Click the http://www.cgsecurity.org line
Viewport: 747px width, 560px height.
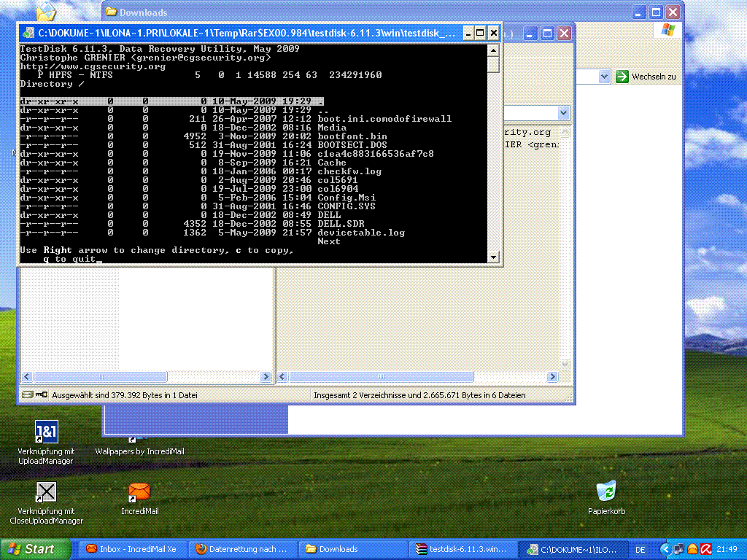click(93, 66)
